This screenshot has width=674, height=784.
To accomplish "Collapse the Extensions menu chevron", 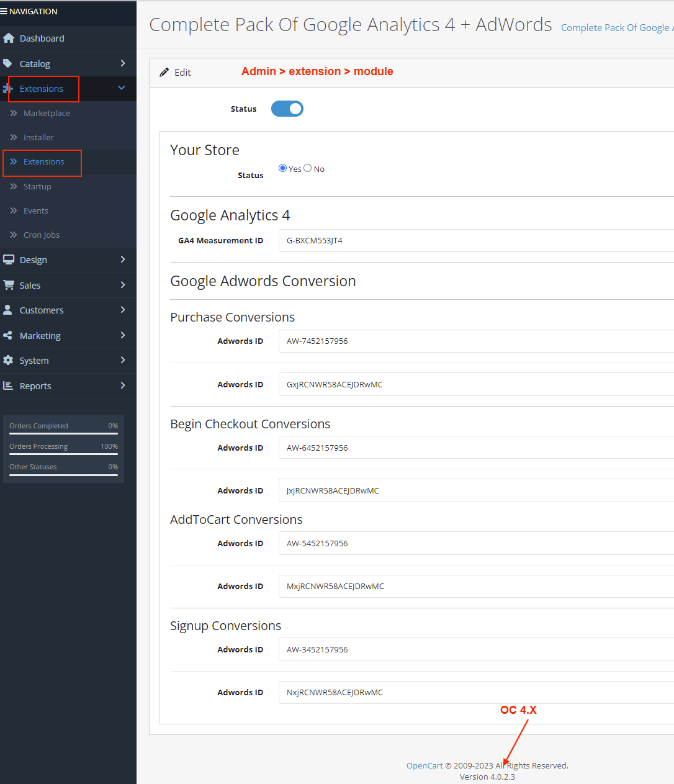I will (122, 88).
